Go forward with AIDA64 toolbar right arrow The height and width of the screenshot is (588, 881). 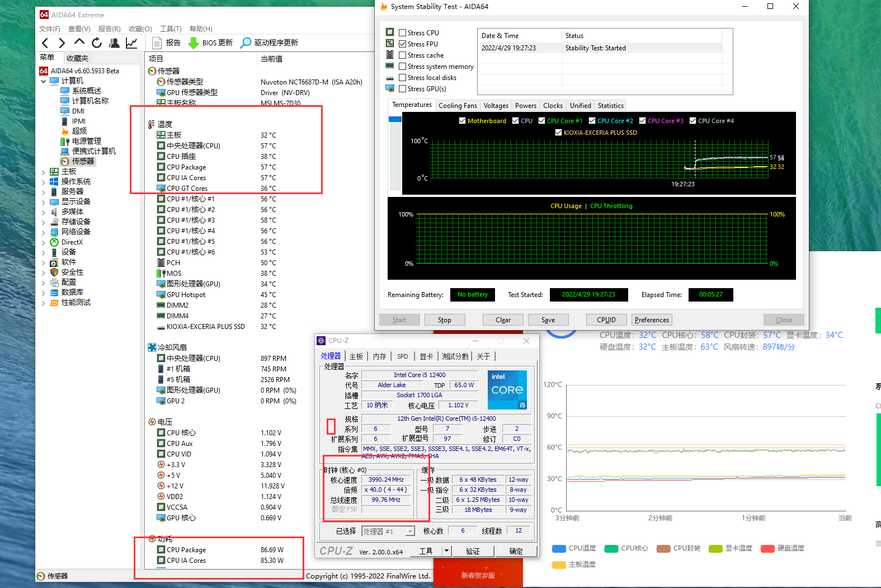point(62,43)
